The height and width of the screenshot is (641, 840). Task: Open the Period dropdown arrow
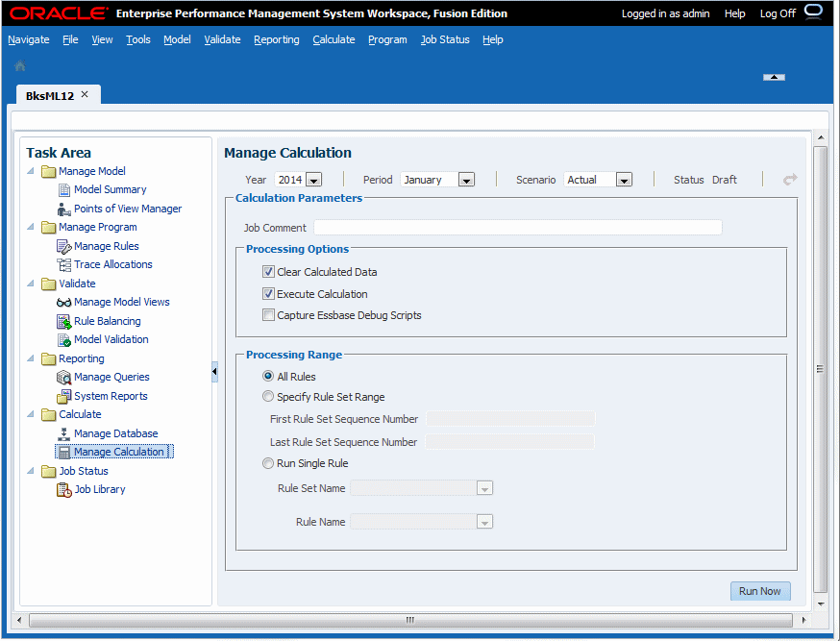[466, 180]
